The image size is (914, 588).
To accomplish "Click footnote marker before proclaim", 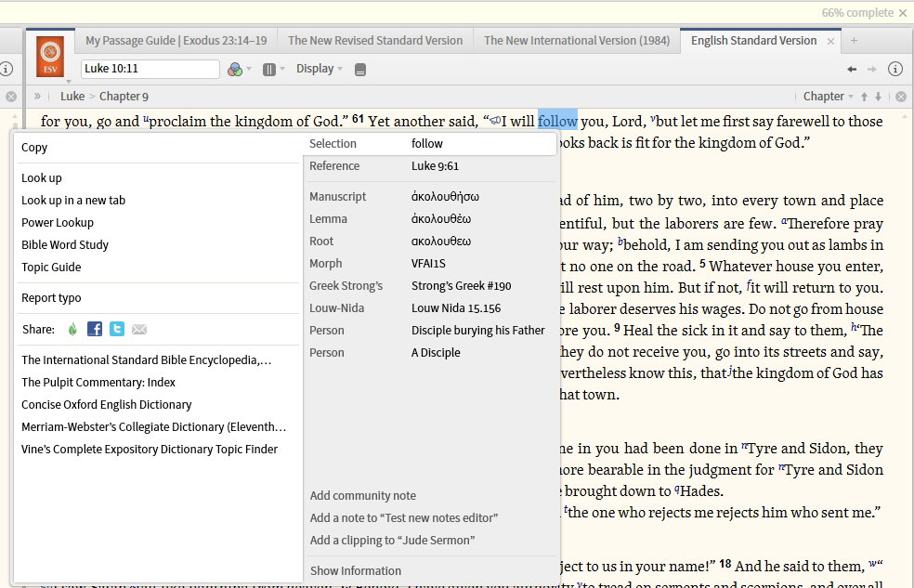I will pyautogui.click(x=146, y=119).
